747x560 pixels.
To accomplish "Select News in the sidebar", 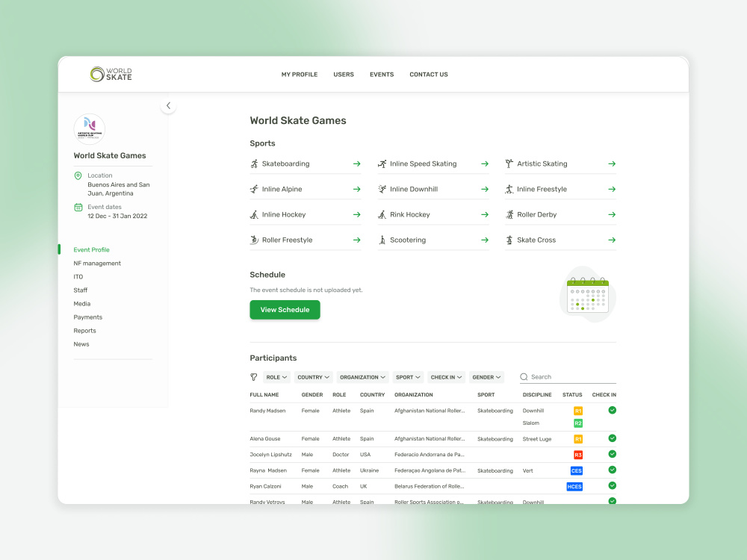I will (81, 344).
